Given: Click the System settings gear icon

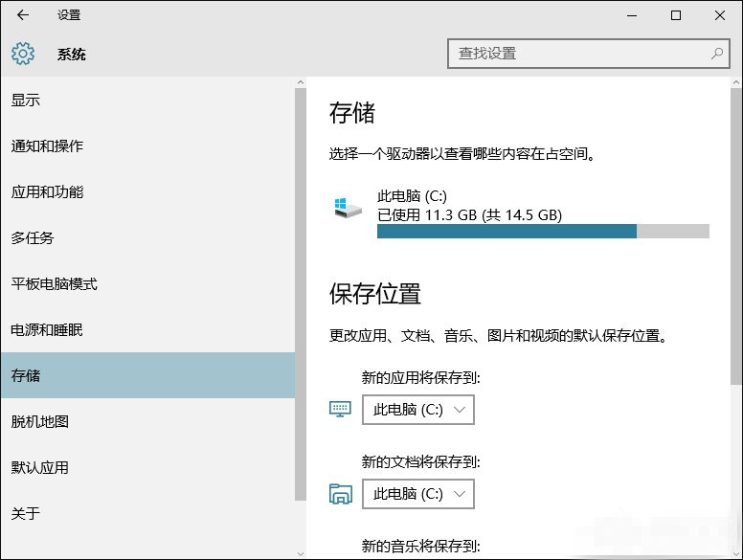Looking at the screenshot, I should pyautogui.click(x=23, y=54).
